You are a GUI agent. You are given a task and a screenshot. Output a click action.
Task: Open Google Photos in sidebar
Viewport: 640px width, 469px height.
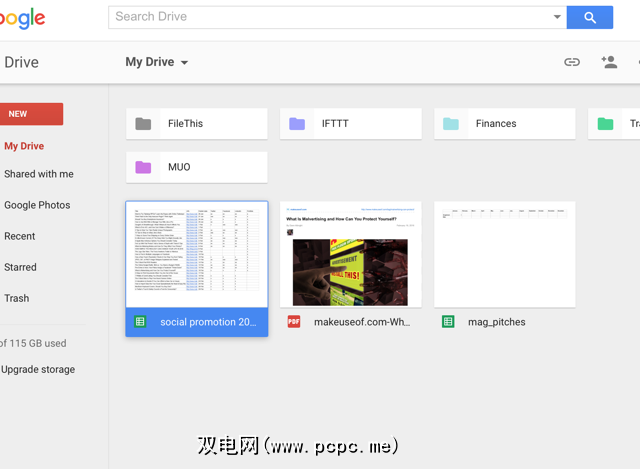[x=37, y=205]
